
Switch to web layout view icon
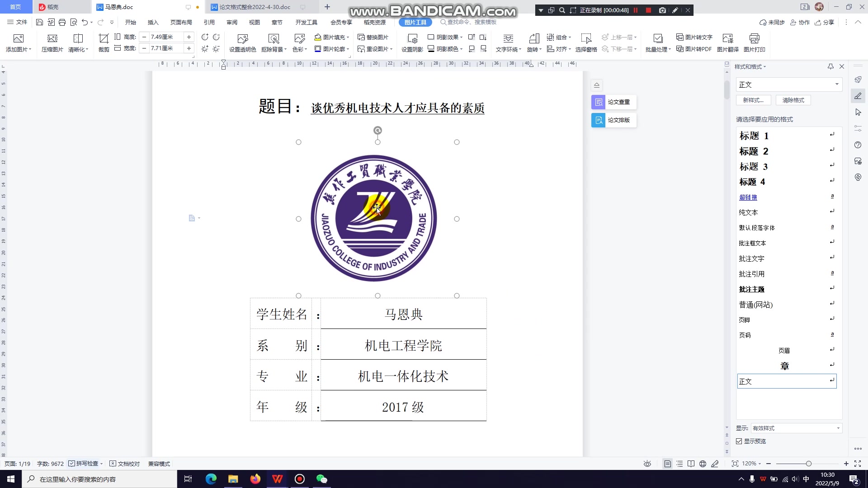point(703,464)
